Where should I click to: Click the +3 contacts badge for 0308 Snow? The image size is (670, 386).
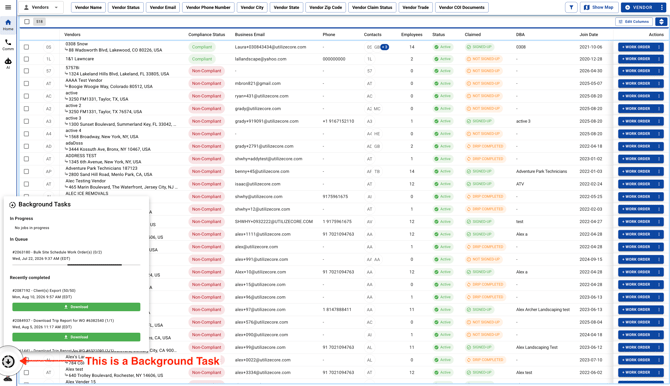pos(385,47)
